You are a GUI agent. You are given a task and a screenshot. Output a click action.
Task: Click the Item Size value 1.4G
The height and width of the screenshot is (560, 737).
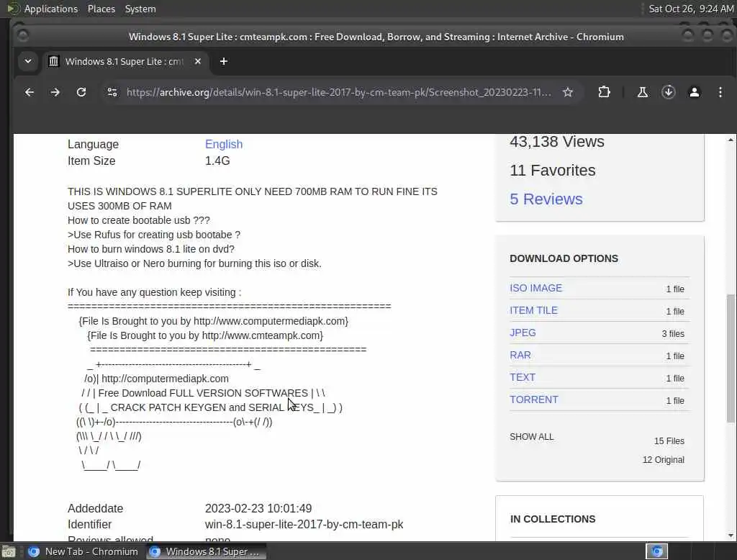[217, 161]
